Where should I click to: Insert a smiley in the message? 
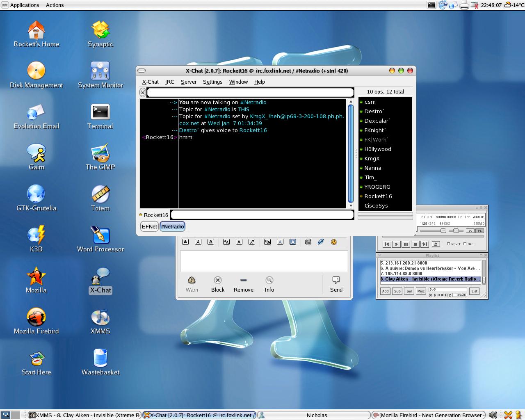(x=333, y=242)
